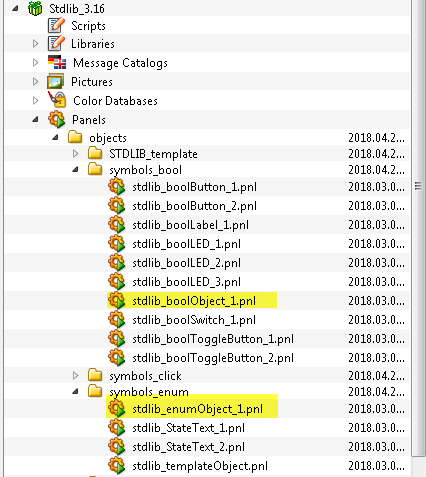Select stdlib_StateText_1.pnl file
The height and width of the screenshot is (477, 426).
coord(188,428)
